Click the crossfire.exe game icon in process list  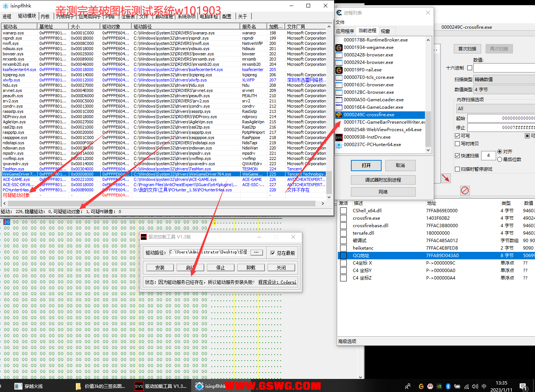tap(339, 115)
